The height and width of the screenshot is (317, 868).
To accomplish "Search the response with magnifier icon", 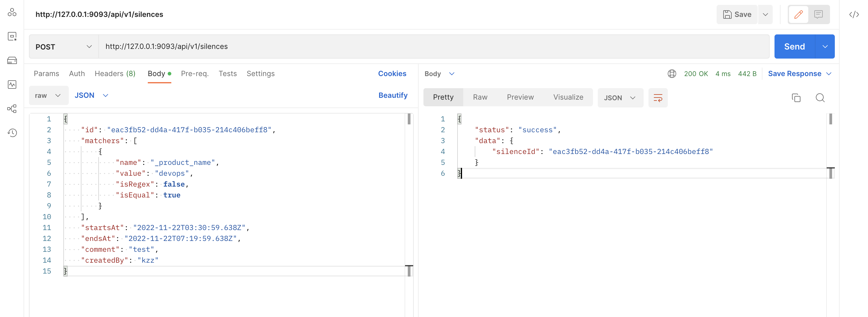I will point(820,98).
